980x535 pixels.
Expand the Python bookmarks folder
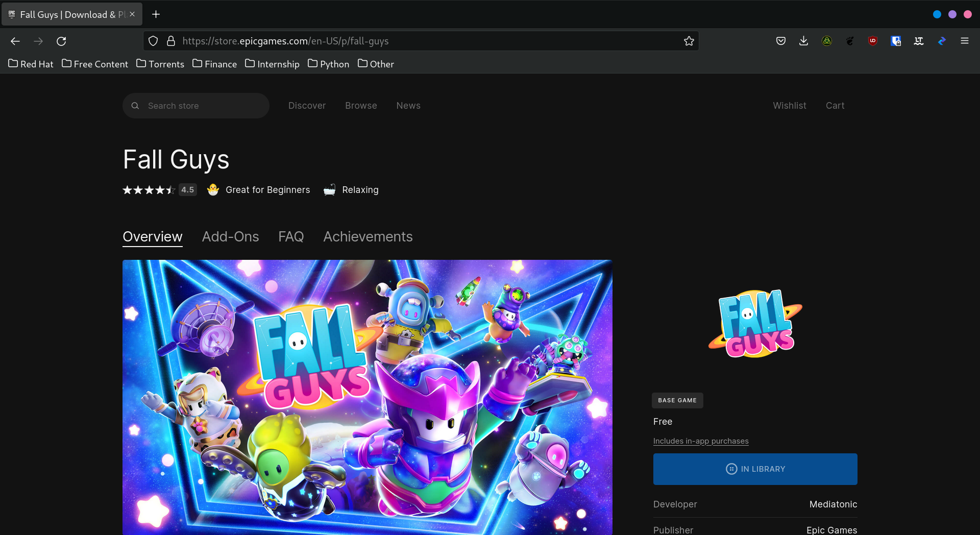(329, 64)
